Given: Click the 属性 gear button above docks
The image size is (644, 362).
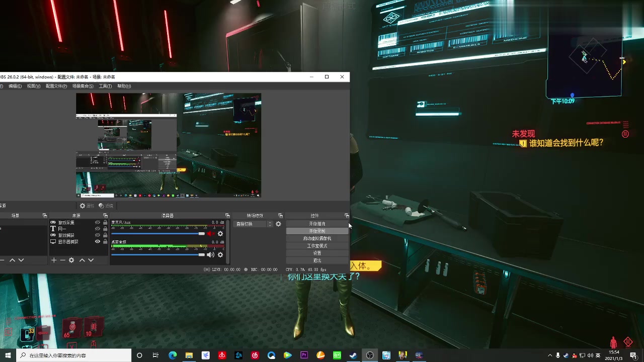Looking at the screenshot, I should tap(87, 206).
